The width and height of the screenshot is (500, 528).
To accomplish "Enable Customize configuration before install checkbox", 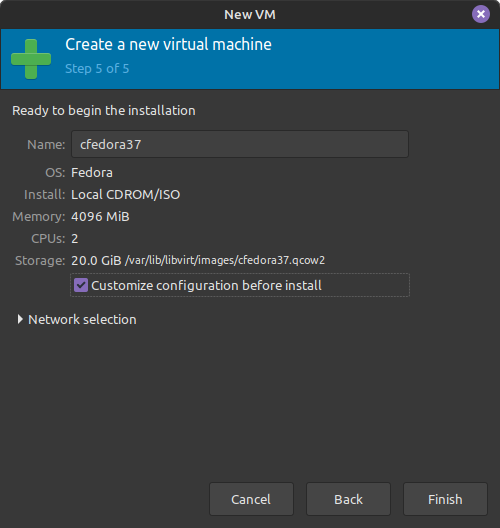I will (x=81, y=285).
